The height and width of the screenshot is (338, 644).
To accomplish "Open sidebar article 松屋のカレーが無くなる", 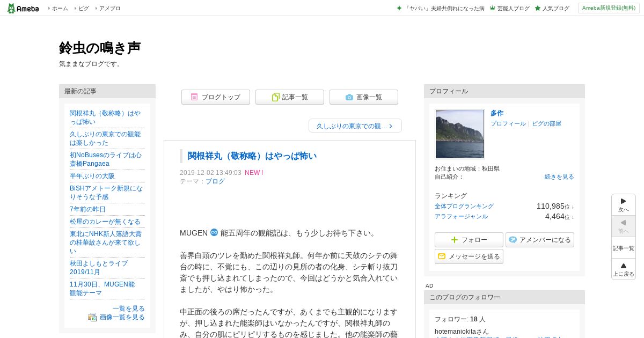I will click(105, 222).
